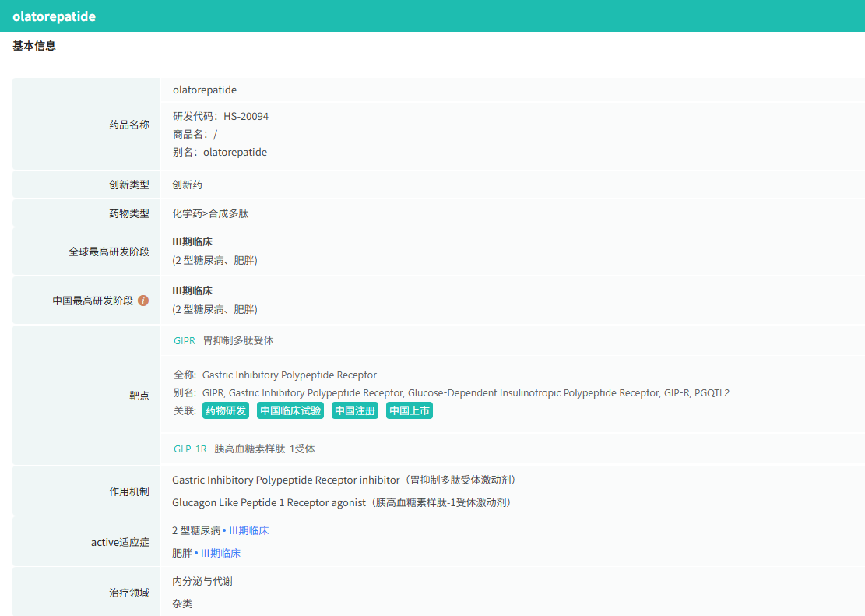Select the 中国上市 tag button
The width and height of the screenshot is (865, 616).
click(410, 410)
